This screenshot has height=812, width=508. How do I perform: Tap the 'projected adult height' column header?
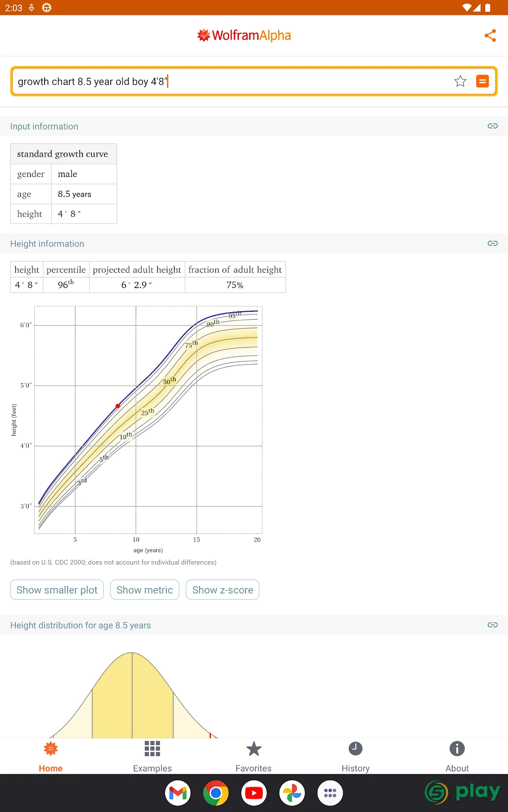coord(137,270)
